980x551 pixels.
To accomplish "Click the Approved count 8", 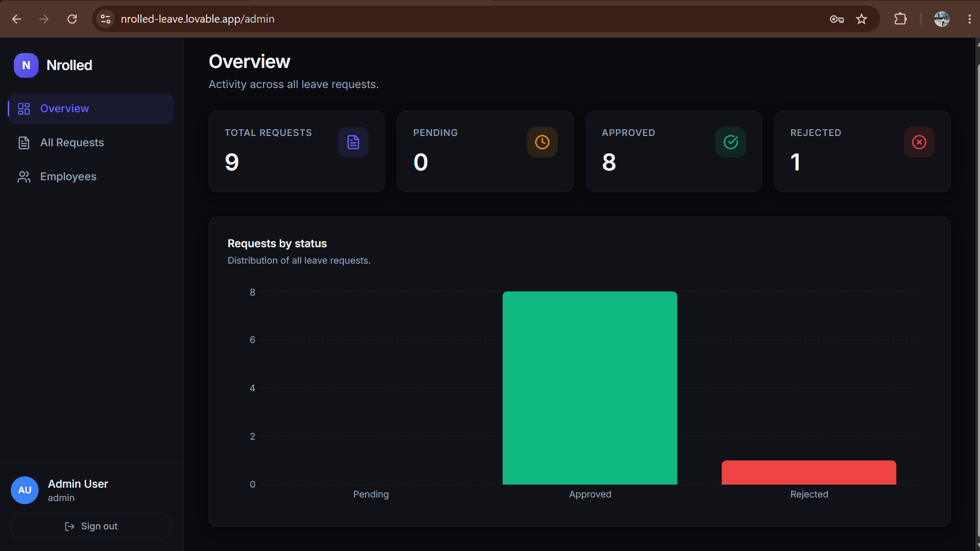I will coord(609,162).
